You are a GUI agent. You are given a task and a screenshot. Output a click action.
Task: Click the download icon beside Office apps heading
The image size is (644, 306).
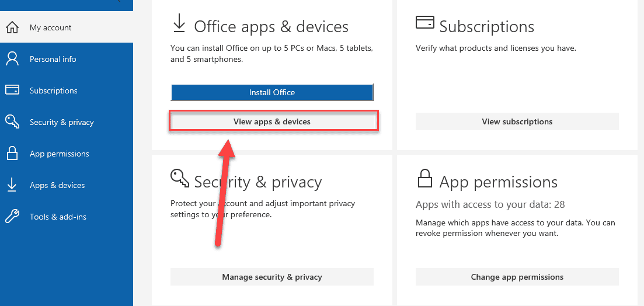[x=179, y=25]
